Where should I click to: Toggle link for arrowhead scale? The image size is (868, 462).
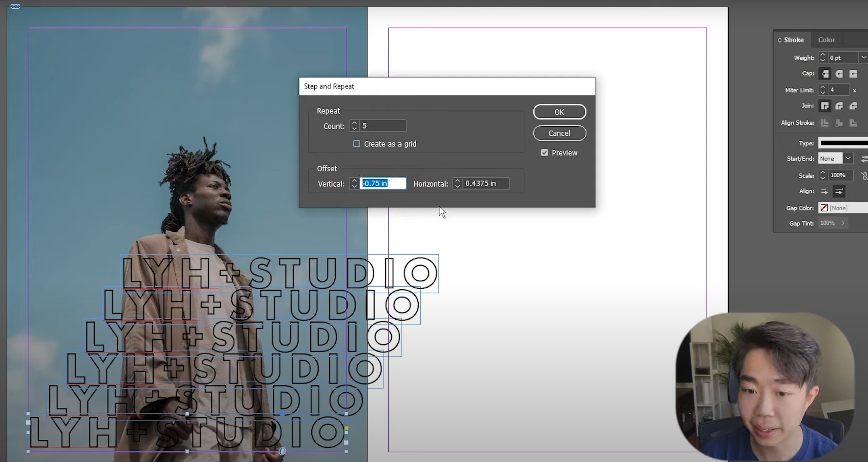(x=864, y=175)
